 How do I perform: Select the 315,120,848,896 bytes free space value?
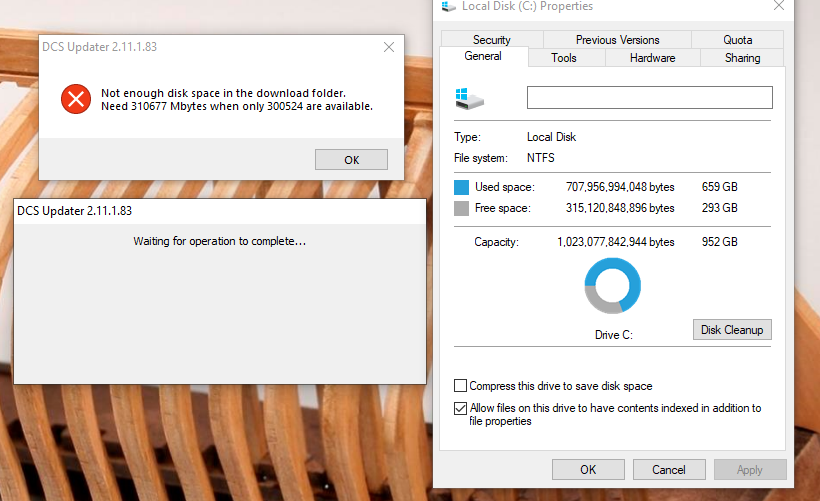click(x=620, y=208)
